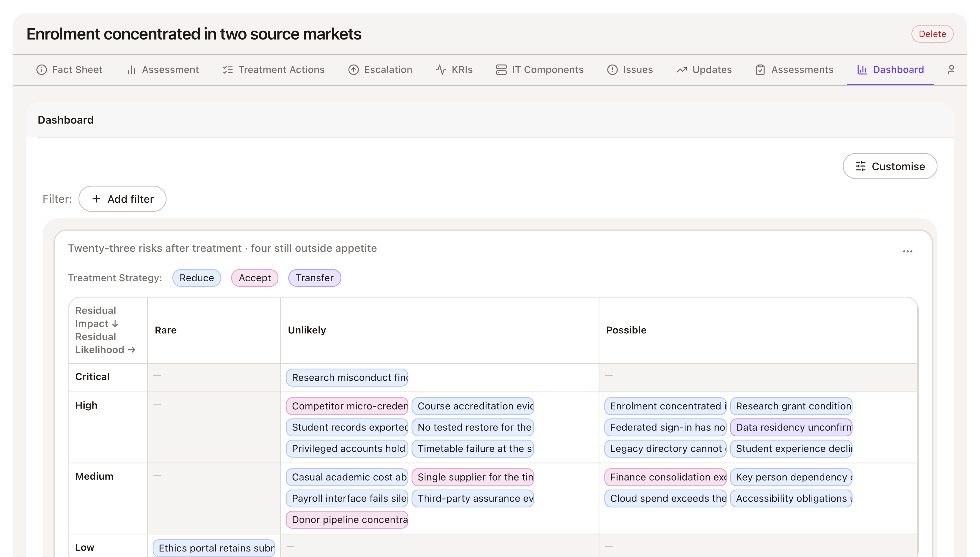980x557 pixels.
Task: Switch to the Assessments tab
Action: (794, 70)
